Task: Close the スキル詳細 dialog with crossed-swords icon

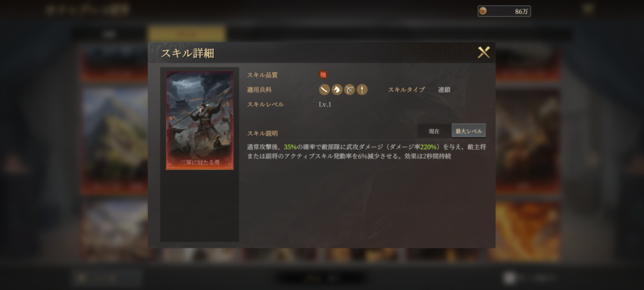Action: [x=484, y=53]
